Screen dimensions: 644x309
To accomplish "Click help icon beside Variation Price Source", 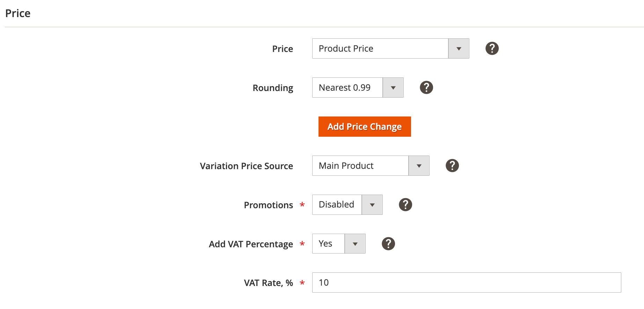I will point(452,166).
